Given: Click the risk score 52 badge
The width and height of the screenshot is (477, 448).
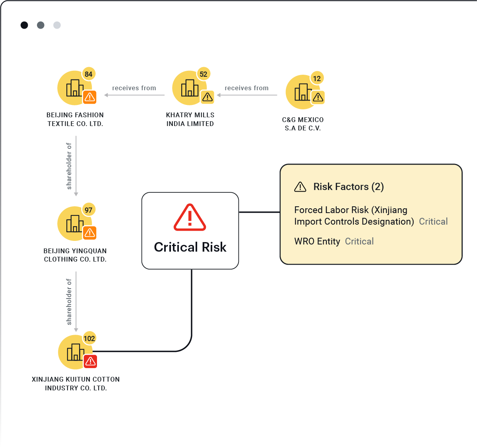Looking at the screenshot, I should pos(204,74).
